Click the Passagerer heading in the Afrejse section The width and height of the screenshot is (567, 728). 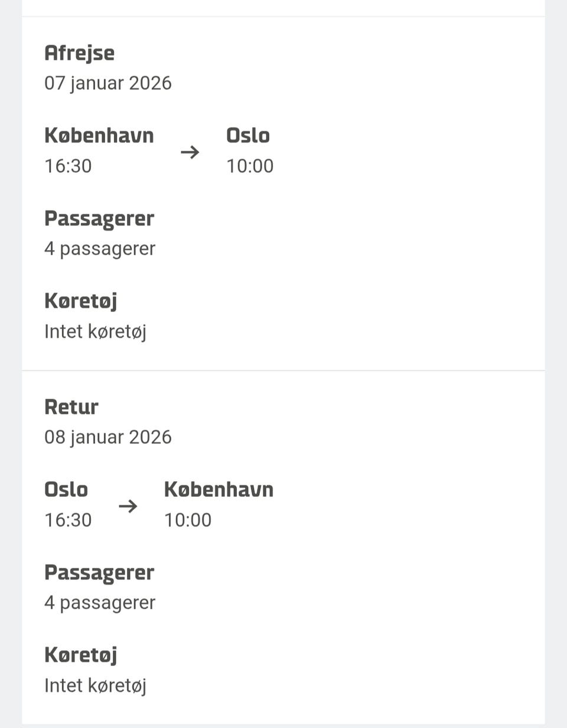pyautogui.click(x=99, y=219)
